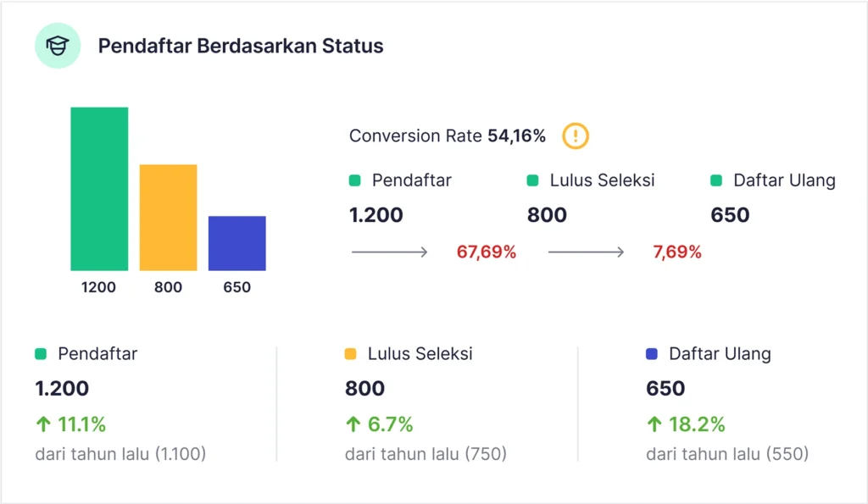Click the graduation cap icon

(x=58, y=46)
